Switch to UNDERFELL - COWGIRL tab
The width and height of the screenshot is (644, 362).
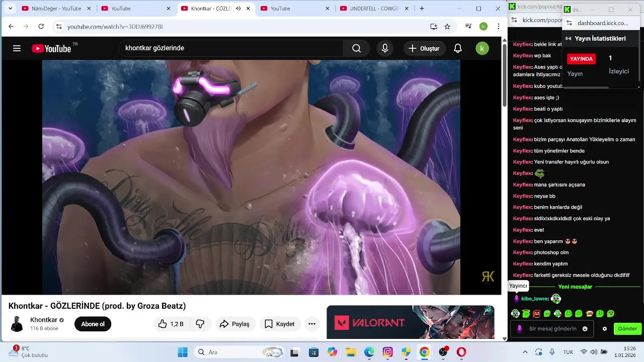point(374,9)
